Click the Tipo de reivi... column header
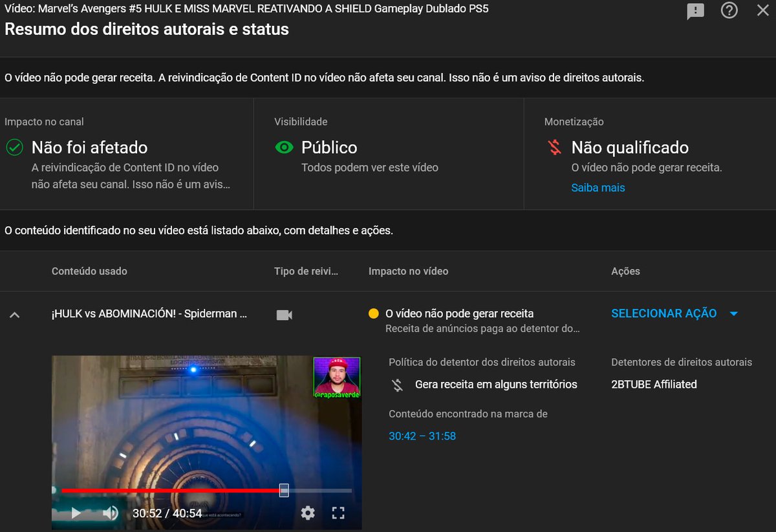Image resolution: width=776 pixels, height=532 pixels. pyautogui.click(x=306, y=271)
